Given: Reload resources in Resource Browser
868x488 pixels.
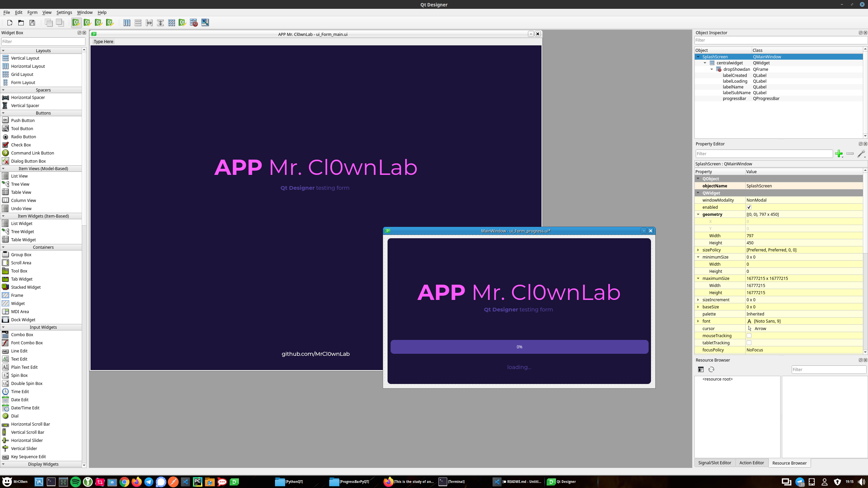Looking at the screenshot, I should pos(711,369).
